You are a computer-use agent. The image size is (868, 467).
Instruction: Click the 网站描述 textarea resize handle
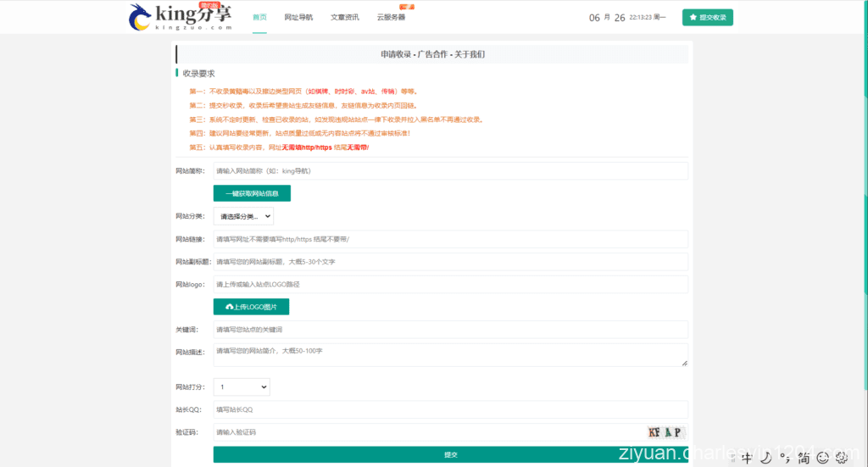click(x=685, y=363)
